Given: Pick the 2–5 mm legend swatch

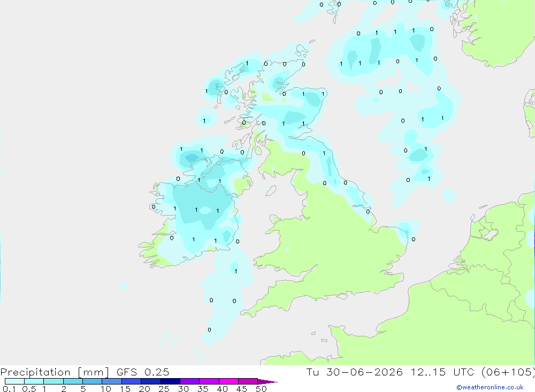Looking at the screenshot, I should 73,381.
